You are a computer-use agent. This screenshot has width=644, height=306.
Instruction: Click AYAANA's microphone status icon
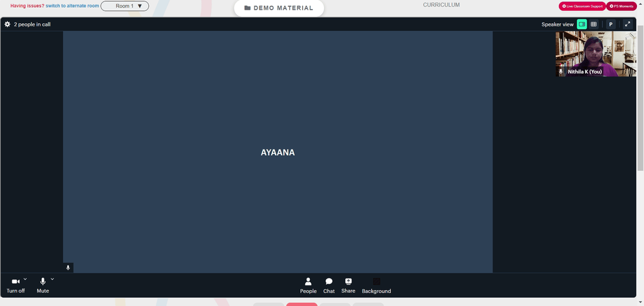coord(68,268)
